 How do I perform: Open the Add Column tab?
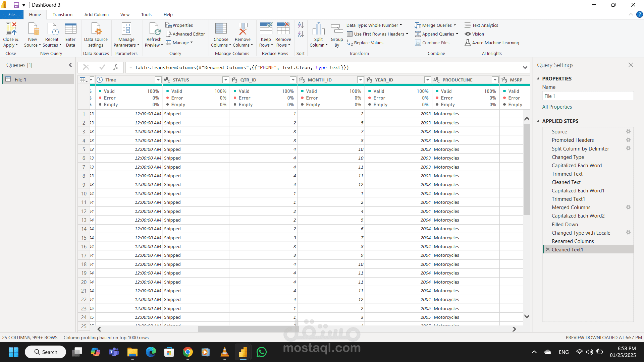click(x=96, y=14)
